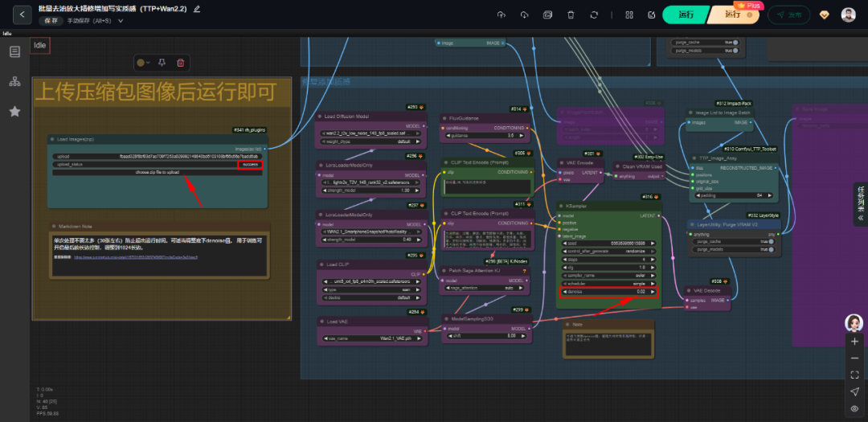Zoom out with the minus canvas control
The height and width of the screenshot is (422, 868).
coord(854,358)
